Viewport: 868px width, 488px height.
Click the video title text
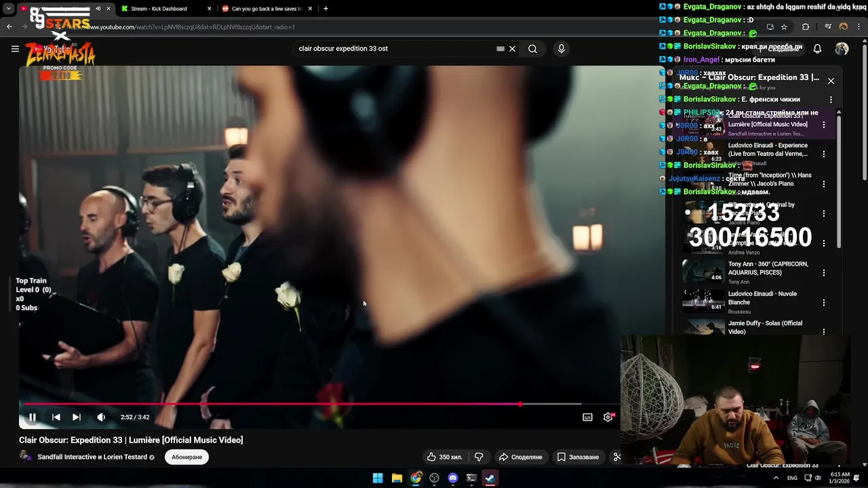point(131,440)
